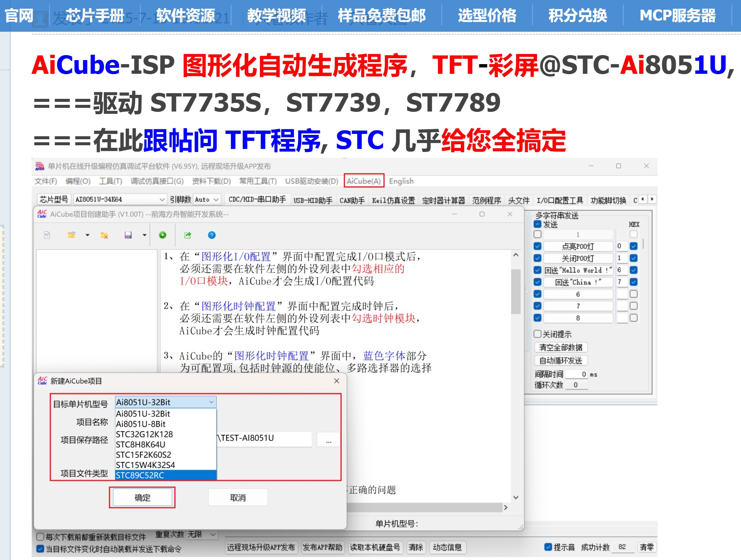This screenshot has width=741, height=560.
Task: Select STC89C52RC from MCU list
Action: pyautogui.click(x=166, y=476)
